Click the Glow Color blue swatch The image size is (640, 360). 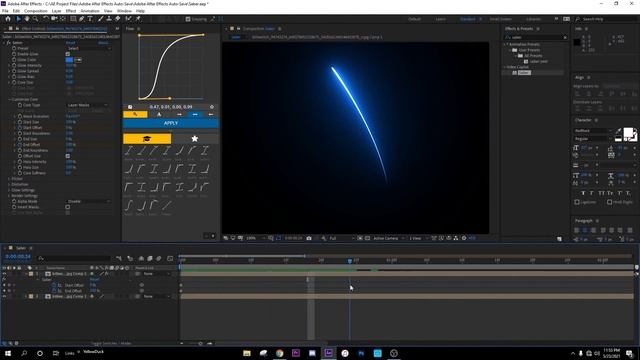69,60
